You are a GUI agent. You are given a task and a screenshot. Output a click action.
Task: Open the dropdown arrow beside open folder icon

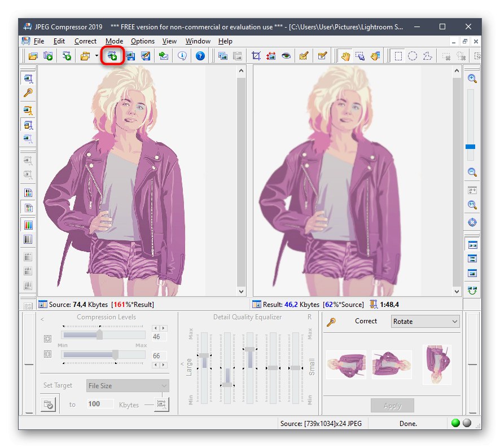[97, 56]
